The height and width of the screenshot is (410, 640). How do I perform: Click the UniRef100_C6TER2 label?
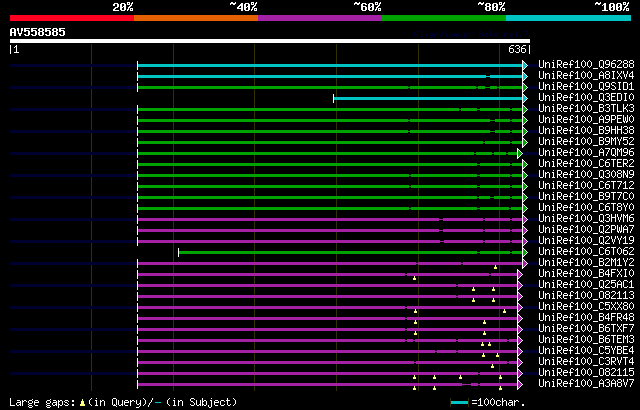point(586,164)
